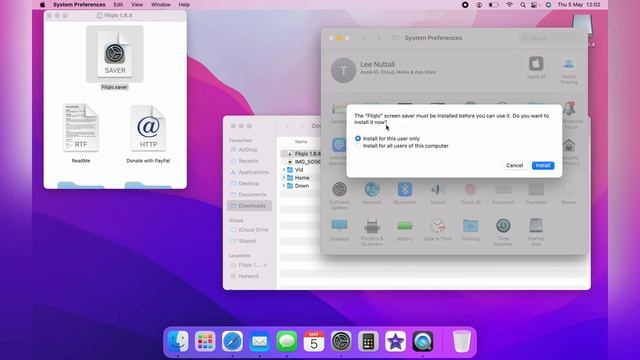This screenshot has height=360, width=640.
Task: Open Calculator from the Dock
Action: [x=368, y=341]
